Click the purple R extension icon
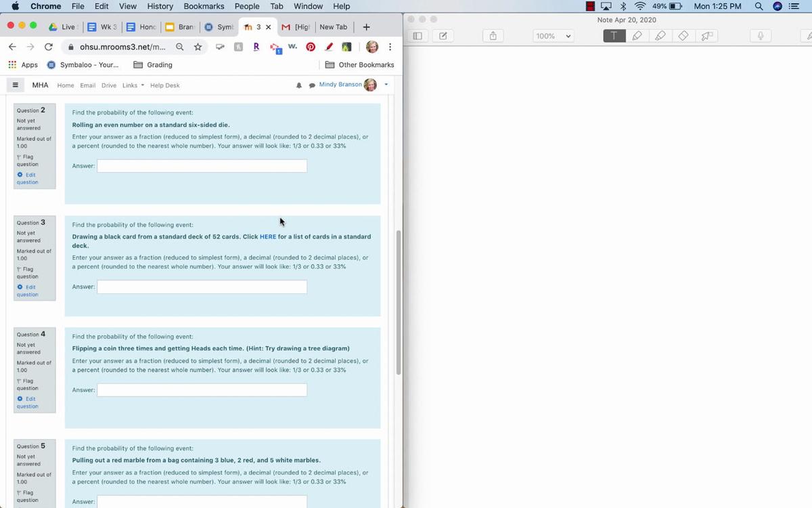Screen dimensions: 812x508 256,47
